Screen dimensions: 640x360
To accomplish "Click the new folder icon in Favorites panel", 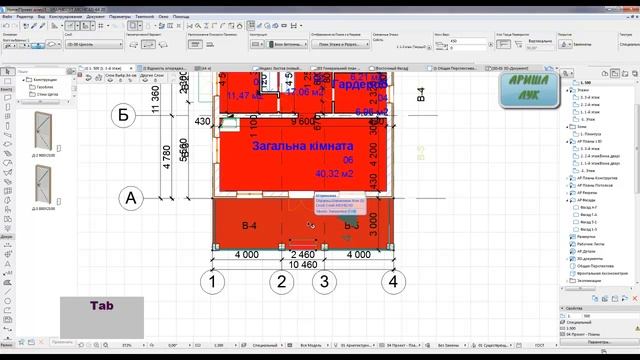I will click(31, 342).
